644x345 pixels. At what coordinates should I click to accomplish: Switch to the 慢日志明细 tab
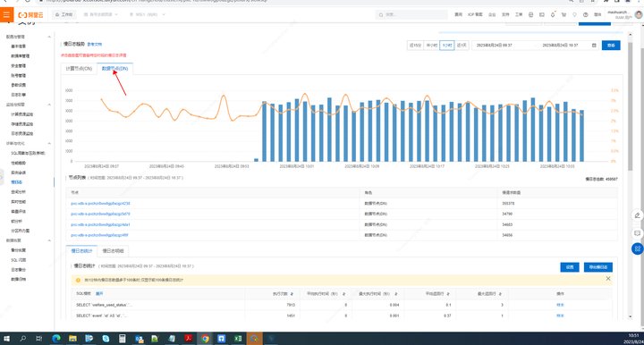click(x=113, y=250)
